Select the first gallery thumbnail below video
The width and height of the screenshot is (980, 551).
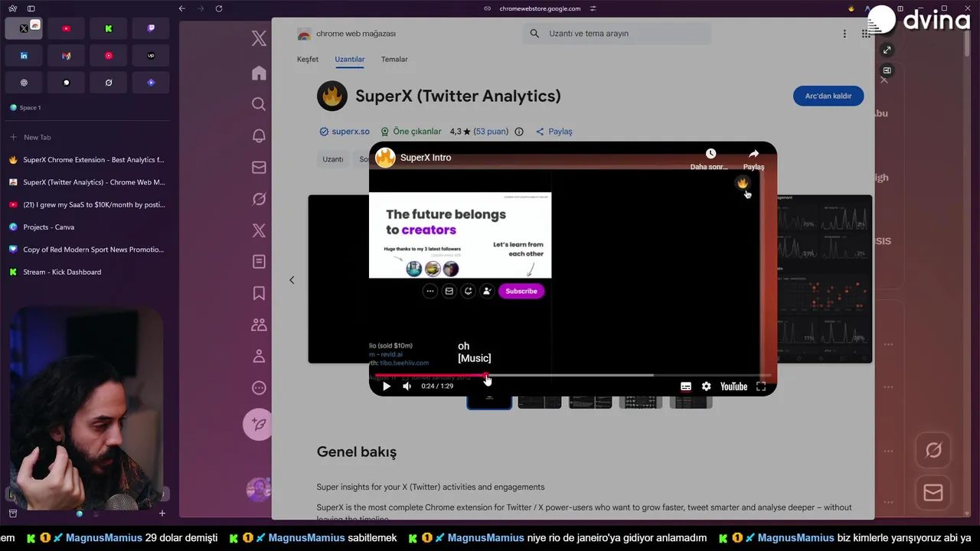tap(489, 402)
